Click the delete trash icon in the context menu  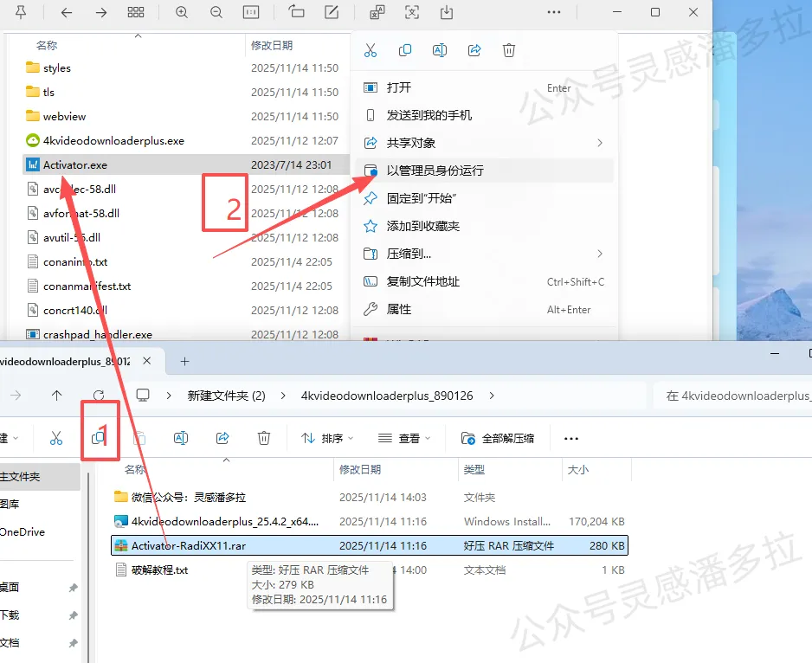509,50
